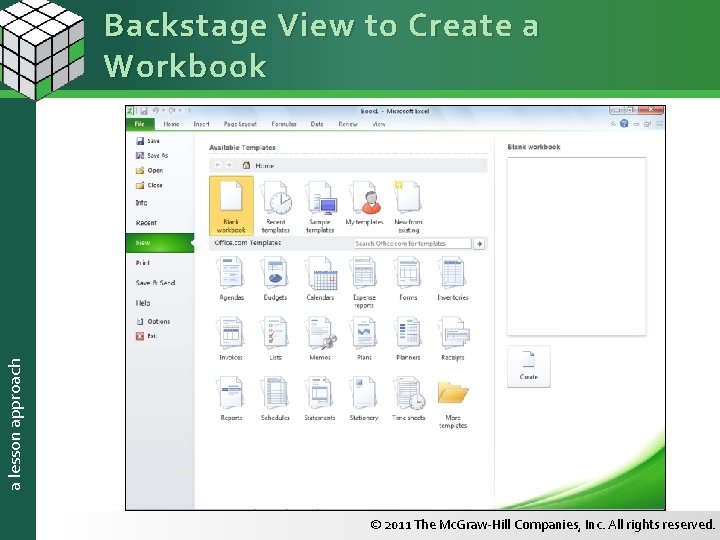This screenshot has width=720, height=540.
Task: Select the Blank workbook template
Action: coord(231,206)
